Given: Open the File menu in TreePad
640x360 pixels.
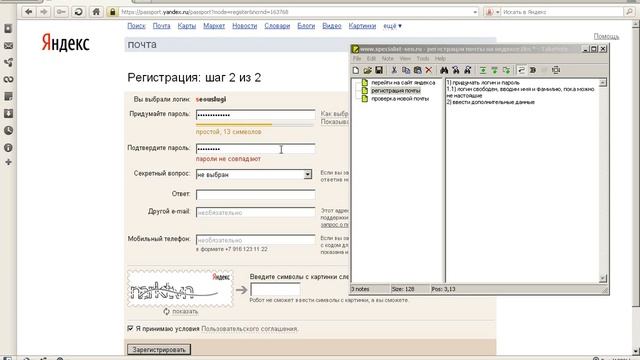Looking at the screenshot, I should coord(357,59).
